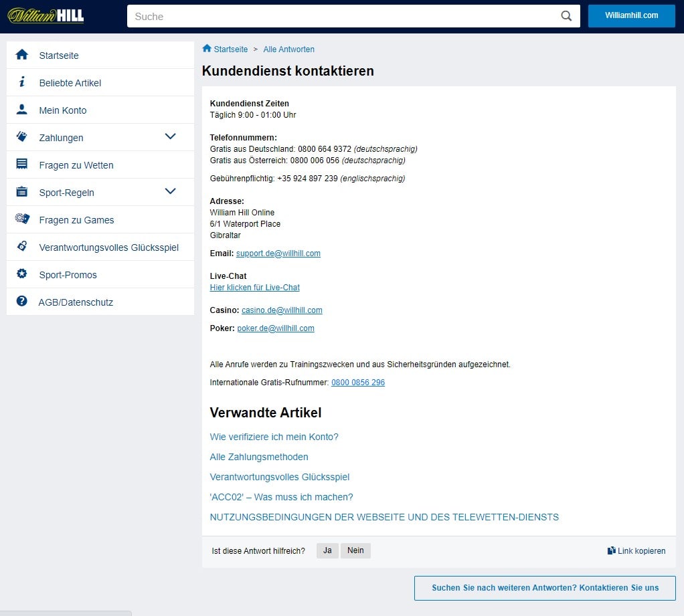
Task: Click the Startseite home icon in sidebar
Action: pyautogui.click(x=22, y=55)
